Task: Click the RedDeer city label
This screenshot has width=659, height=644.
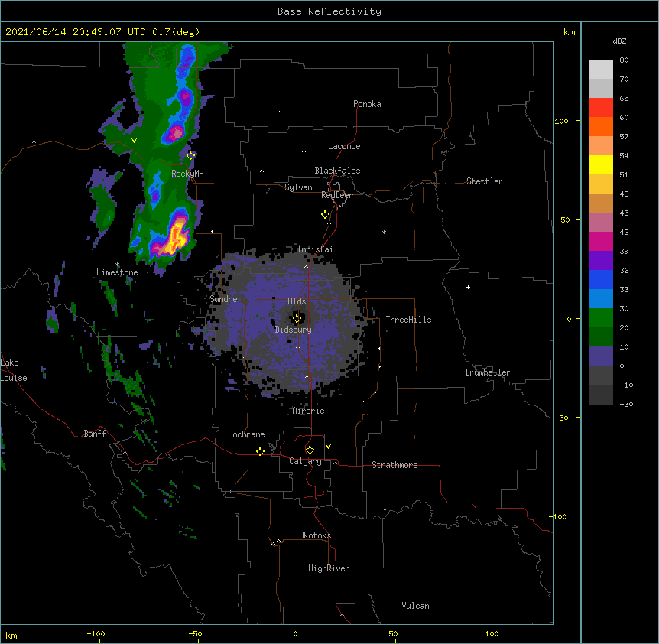Action: pyautogui.click(x=336, y=195)
